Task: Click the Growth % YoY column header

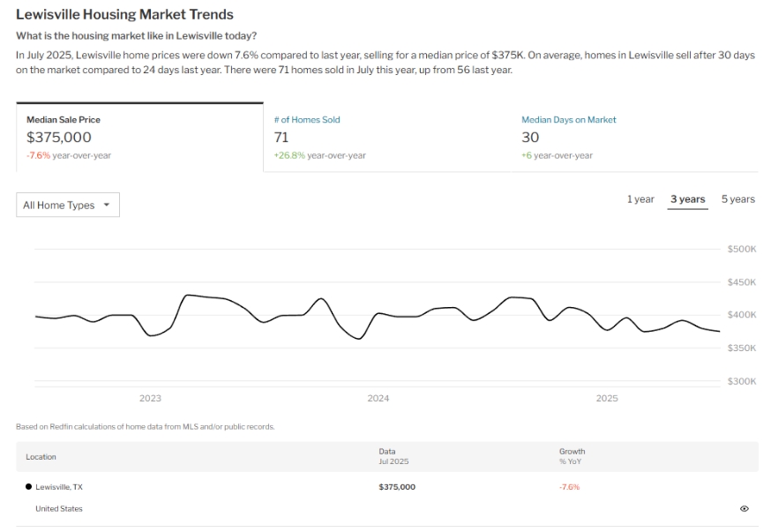Action: click(x=572, y=456)
